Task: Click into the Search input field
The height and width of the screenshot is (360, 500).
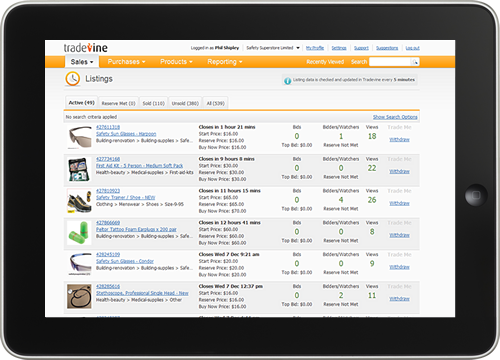Action: [x=390, y=62]
